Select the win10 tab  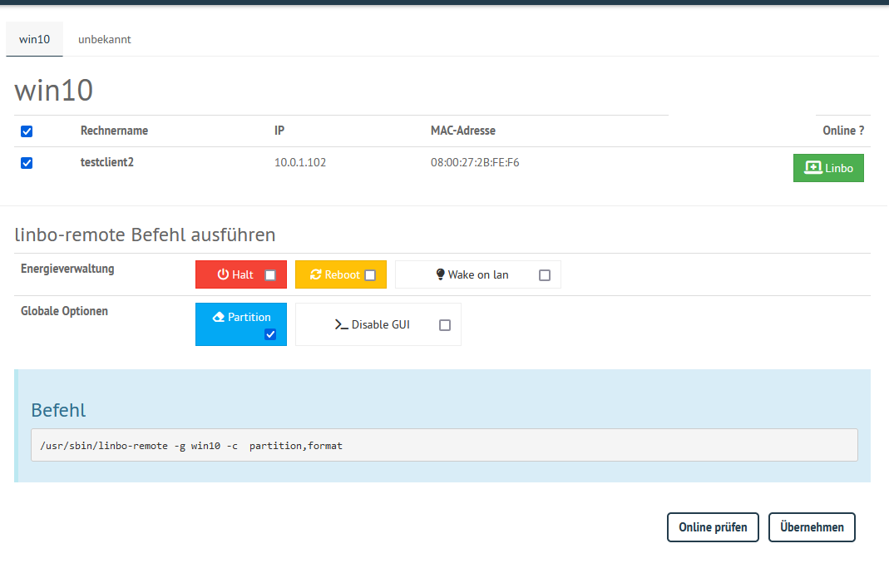click(x=35, y=39)
